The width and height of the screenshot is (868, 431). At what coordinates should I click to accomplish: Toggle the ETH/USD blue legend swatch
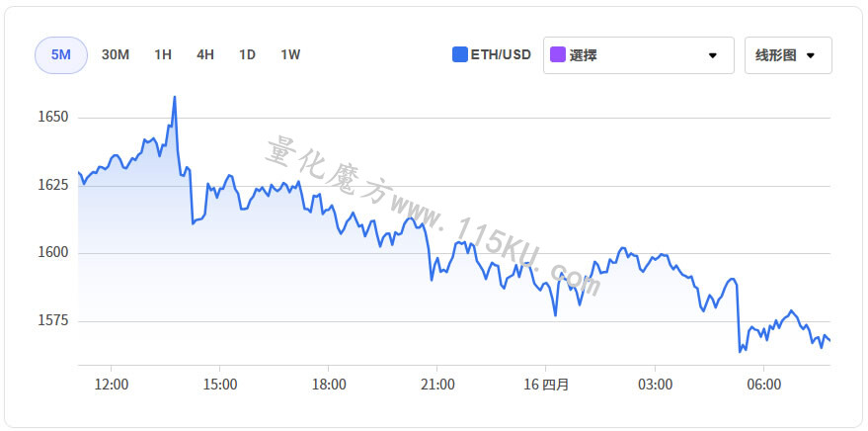point(460,54)
